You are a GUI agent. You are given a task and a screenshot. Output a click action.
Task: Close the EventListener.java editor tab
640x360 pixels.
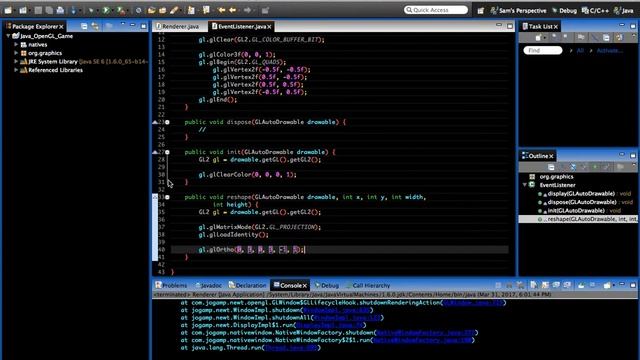pyautogui.click(x=269, y=27)
